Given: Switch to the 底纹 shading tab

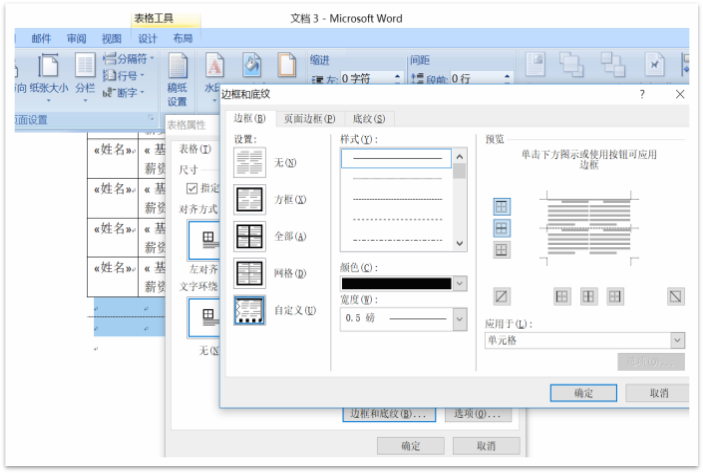Looking at the screenshot, I should click(367, 119).
